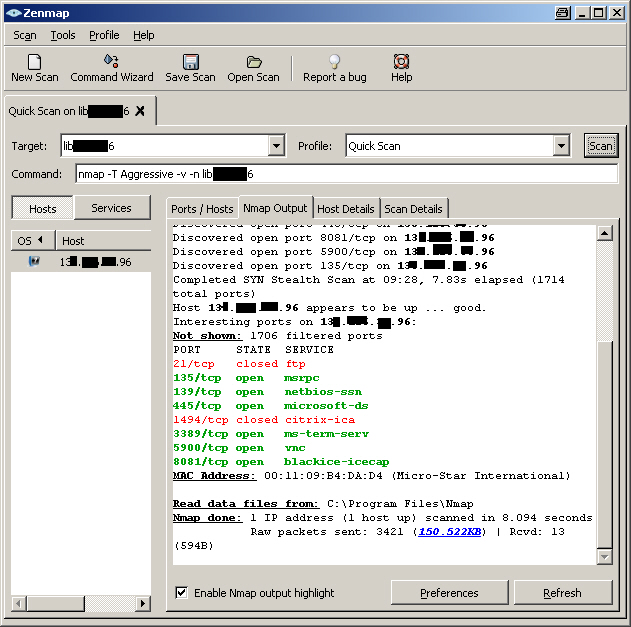Click the '1494/tcp closed citrix-ica' line

[x=264, y=420]
